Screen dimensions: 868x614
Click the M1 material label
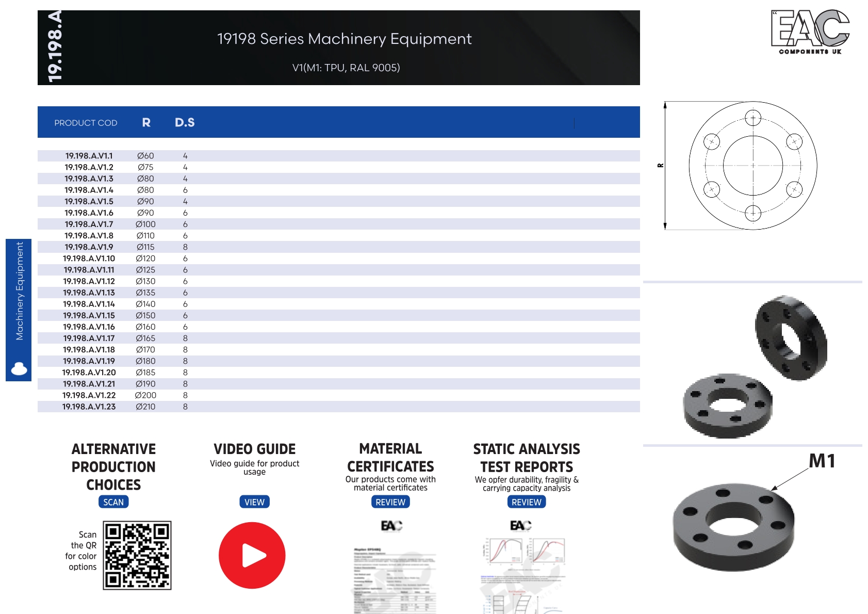822,461
